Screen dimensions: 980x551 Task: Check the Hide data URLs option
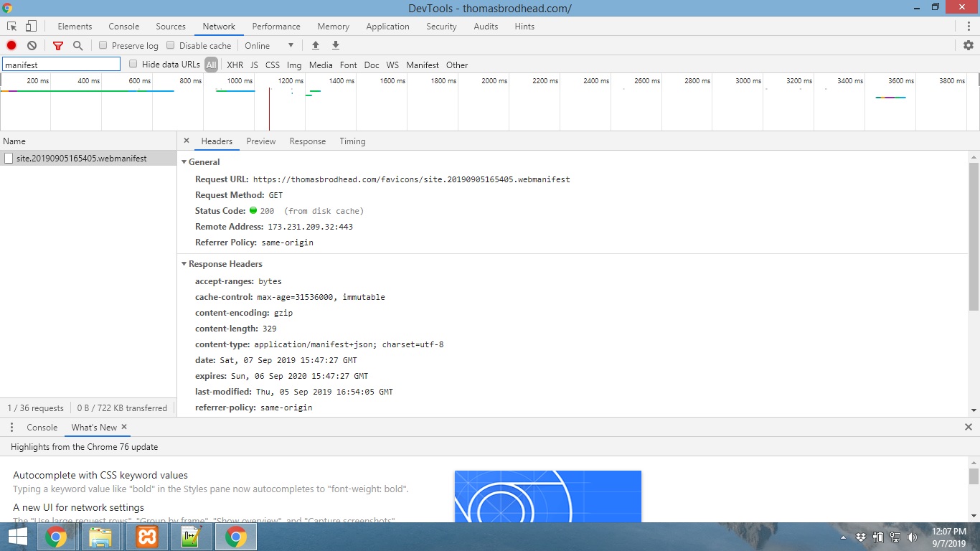pyautogui.click(x=133, y=64)
